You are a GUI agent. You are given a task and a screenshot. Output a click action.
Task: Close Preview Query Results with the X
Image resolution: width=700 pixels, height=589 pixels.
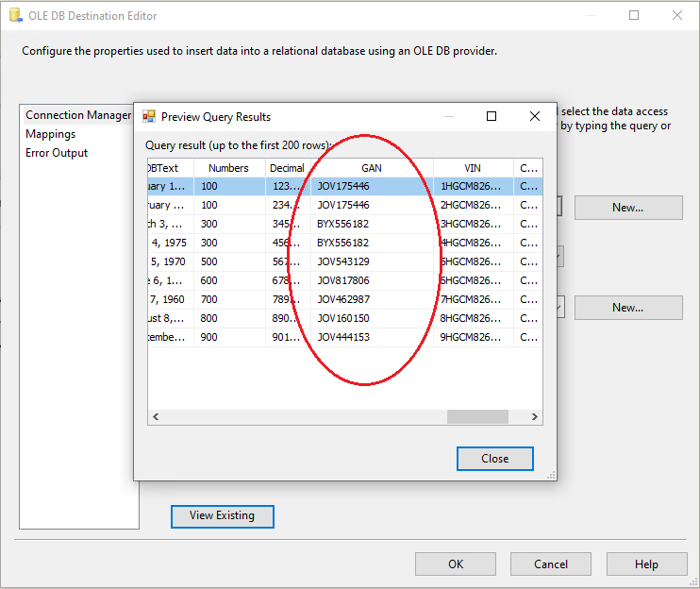click(x=535, y=116)
